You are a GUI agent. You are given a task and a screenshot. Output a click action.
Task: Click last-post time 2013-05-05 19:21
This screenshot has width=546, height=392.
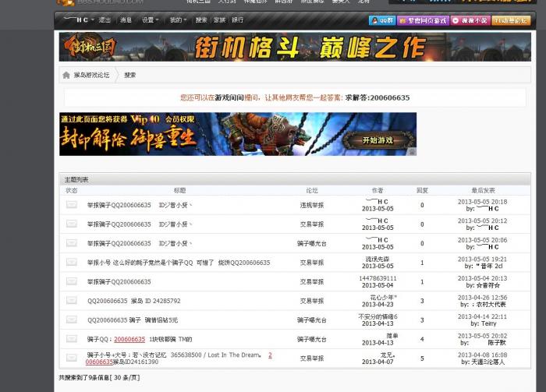click(x=482, y=260)
